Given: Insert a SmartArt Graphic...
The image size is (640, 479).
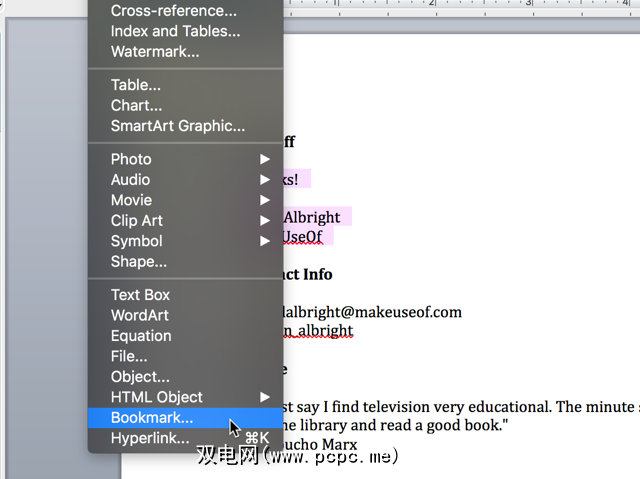Looking at the screenshot, I should point(186,126).
